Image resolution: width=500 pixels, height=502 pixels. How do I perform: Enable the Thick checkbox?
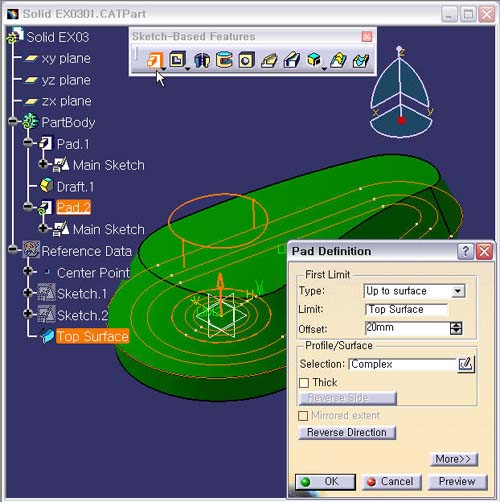click(304, 383)
